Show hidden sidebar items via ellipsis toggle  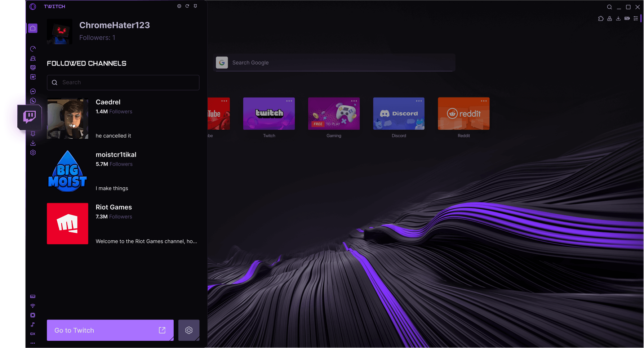[x=32, y=343]
